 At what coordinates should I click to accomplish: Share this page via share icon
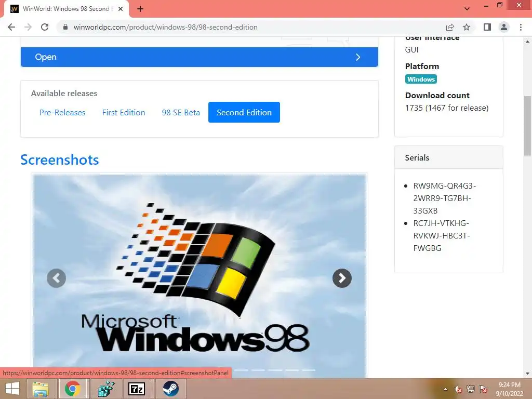point(450,27)
